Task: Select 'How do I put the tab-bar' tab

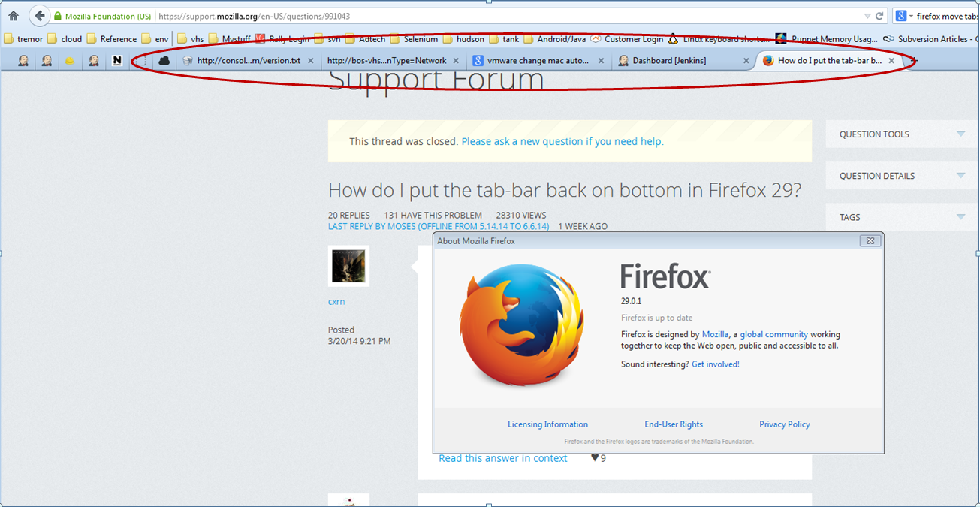Action: [828, 61]
